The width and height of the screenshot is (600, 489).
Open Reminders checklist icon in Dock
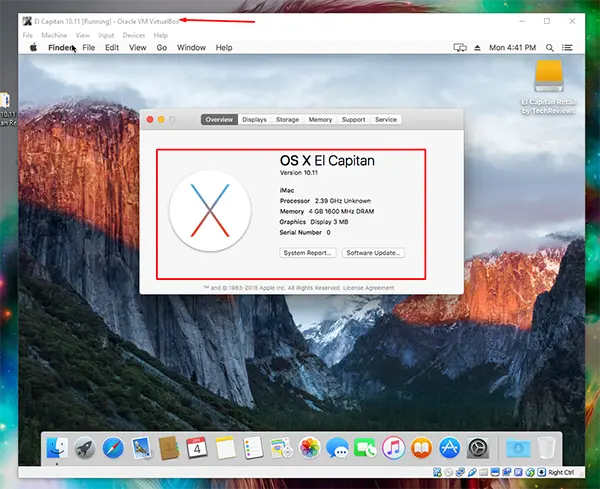click(x=253, y=448)
